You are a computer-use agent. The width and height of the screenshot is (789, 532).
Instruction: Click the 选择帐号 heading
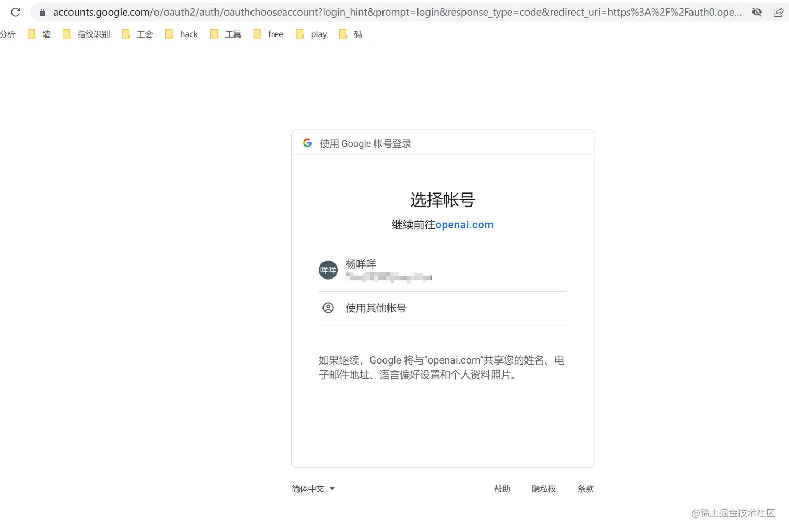[x=443, y=200]
